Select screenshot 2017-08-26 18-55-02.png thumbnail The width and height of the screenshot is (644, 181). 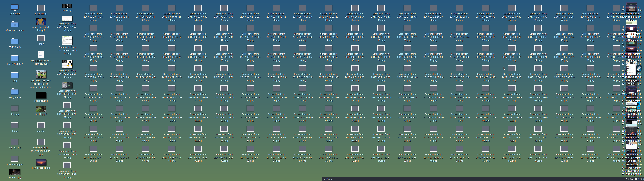(x=67, y=85)
